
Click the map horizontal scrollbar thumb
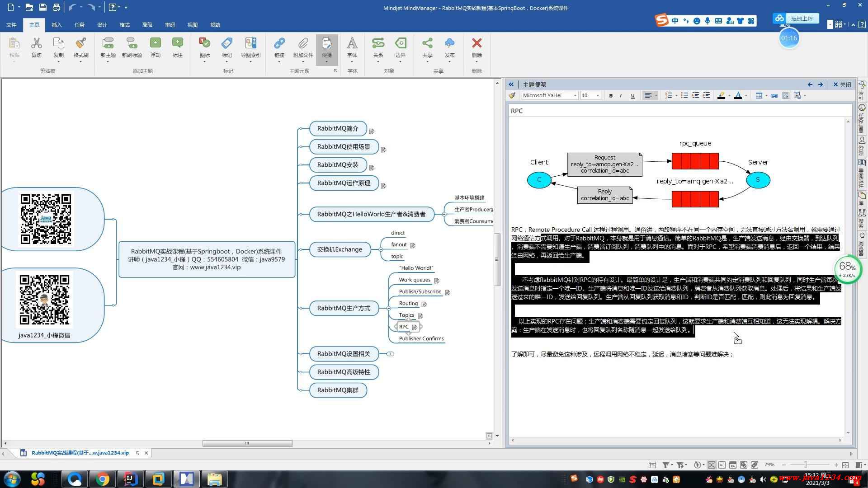247,443
